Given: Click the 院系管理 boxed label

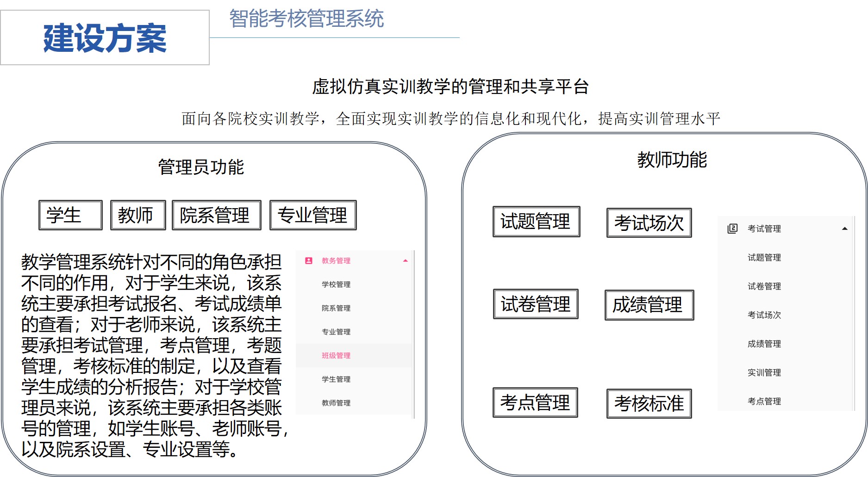Looking at the screenshot, I should [x=217, y=215].
